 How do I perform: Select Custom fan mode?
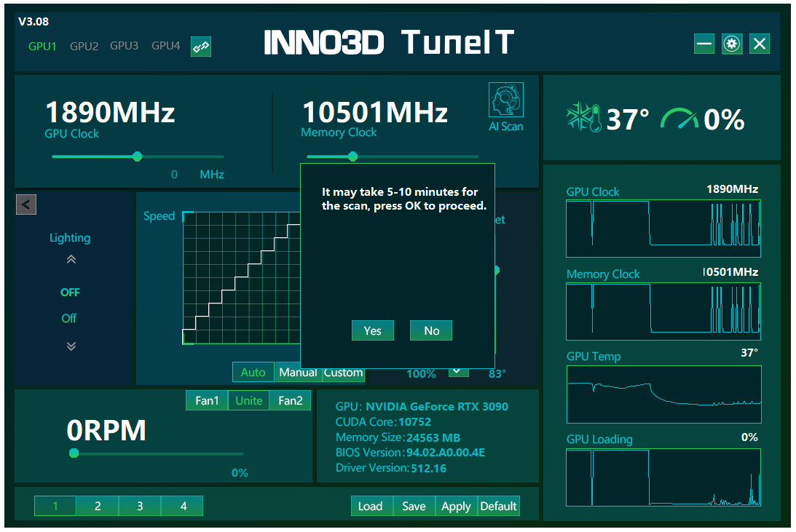point(343,372)
